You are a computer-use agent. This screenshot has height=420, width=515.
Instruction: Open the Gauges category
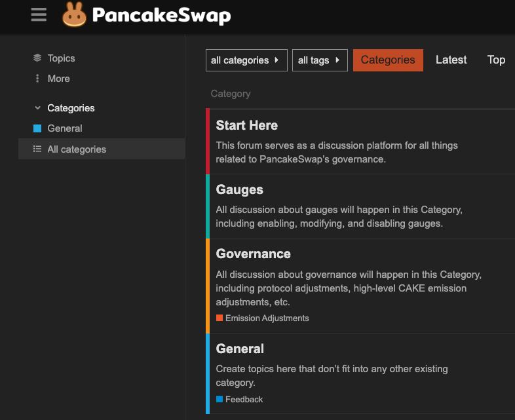click(239, 189)
